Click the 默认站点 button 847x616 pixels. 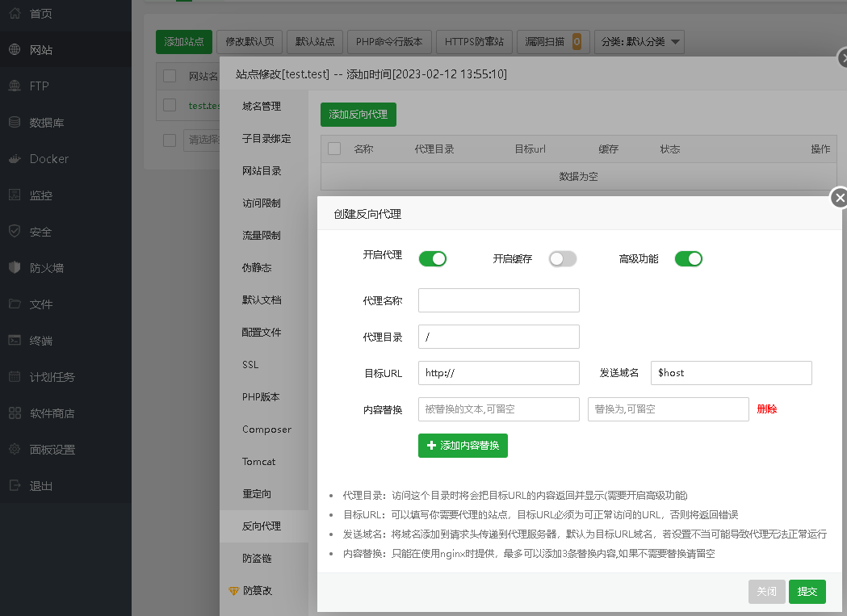[x=315, y=42]
